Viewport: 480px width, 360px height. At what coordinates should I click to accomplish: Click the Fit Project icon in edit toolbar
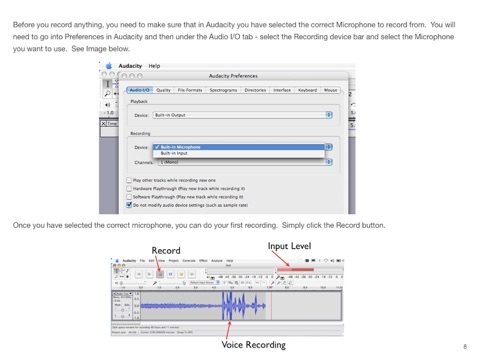tap(291, 283)
